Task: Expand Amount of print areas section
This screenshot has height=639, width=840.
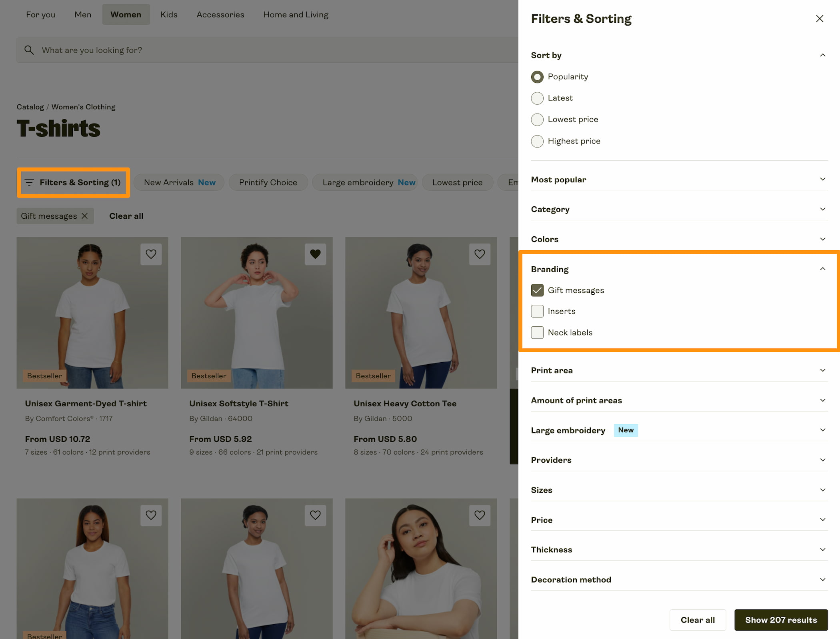Action: tap(679, 400)
